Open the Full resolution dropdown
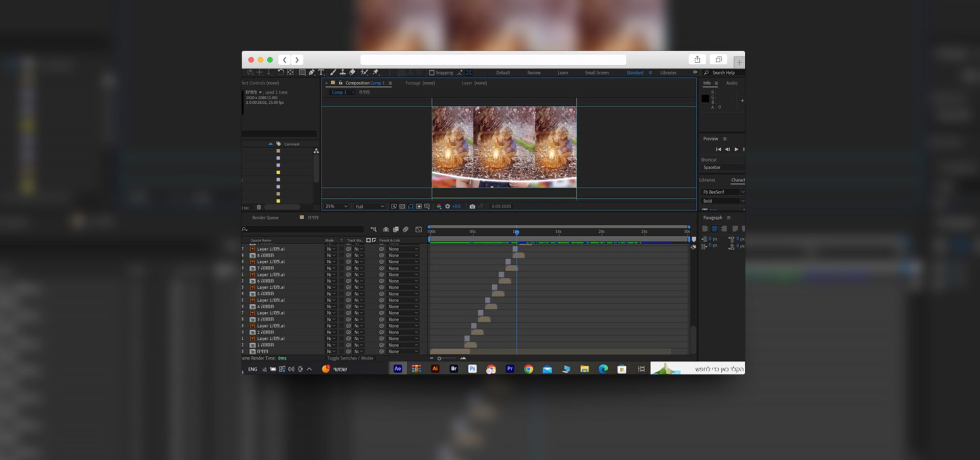Screen dimensions: 980x460 pos(370,206)
